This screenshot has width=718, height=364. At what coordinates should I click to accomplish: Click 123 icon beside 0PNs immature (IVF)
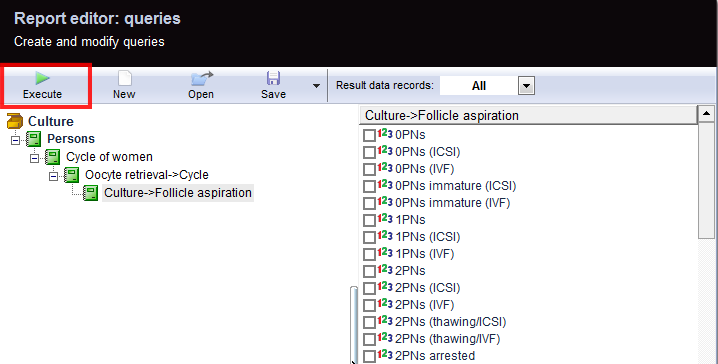point(385,201)
